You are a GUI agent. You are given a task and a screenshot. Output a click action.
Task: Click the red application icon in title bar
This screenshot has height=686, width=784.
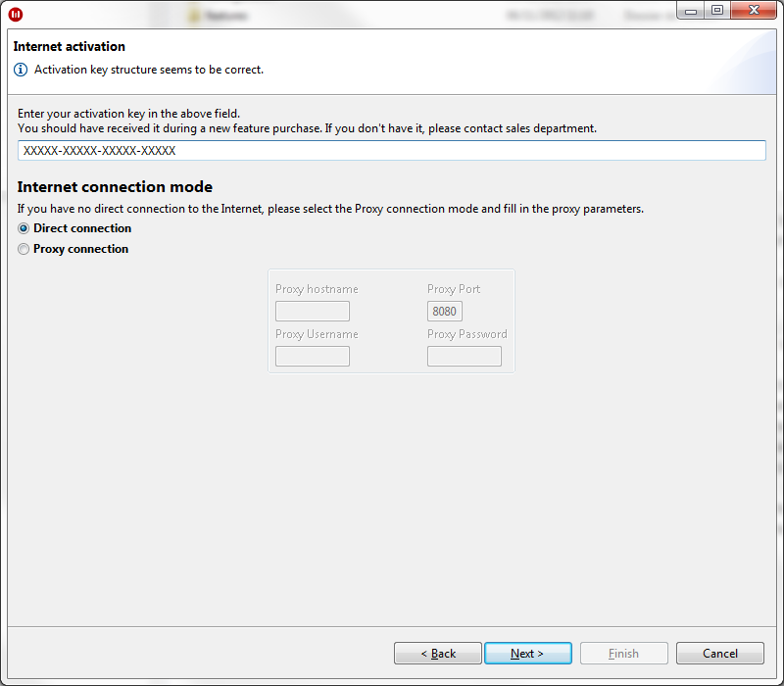[16, 15]
